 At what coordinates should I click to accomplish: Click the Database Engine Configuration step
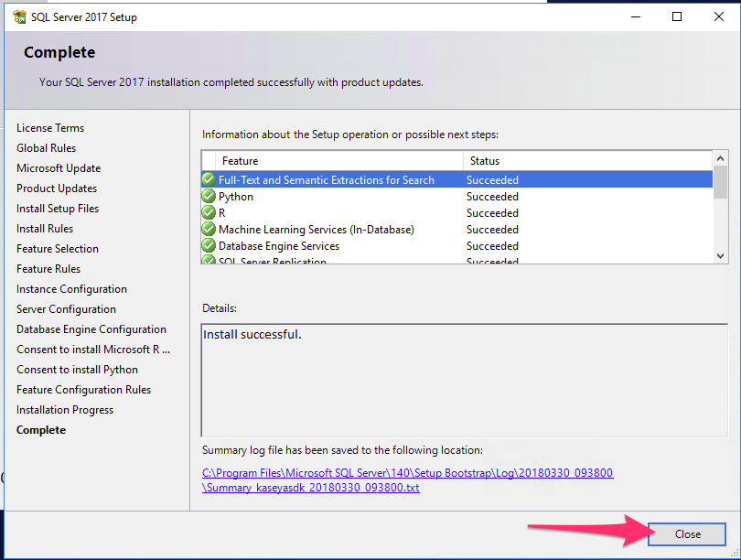[x=91, y=329]
